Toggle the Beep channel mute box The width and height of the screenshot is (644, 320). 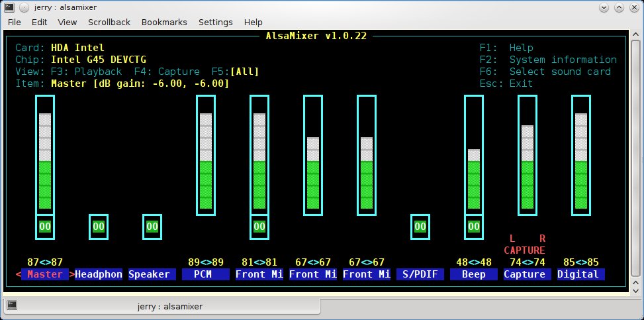pos(473,227)
